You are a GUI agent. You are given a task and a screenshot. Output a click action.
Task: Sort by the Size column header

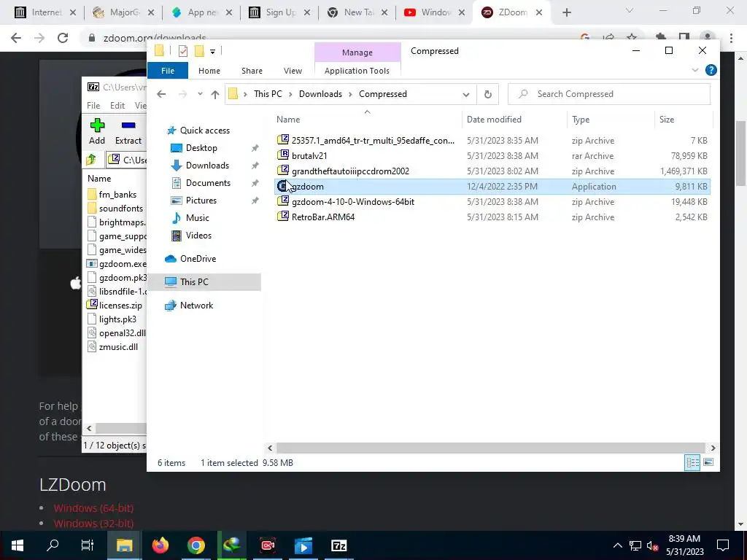point(667,120)
